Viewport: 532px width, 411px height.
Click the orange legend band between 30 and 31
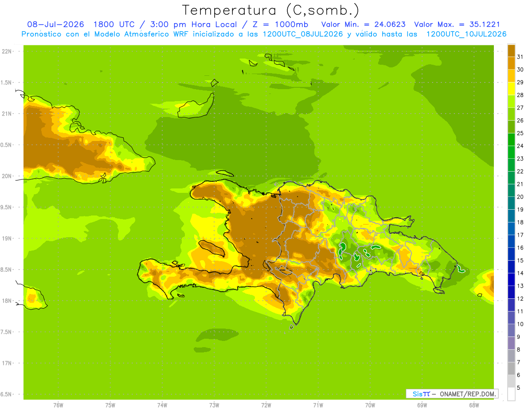coord(511,63)
